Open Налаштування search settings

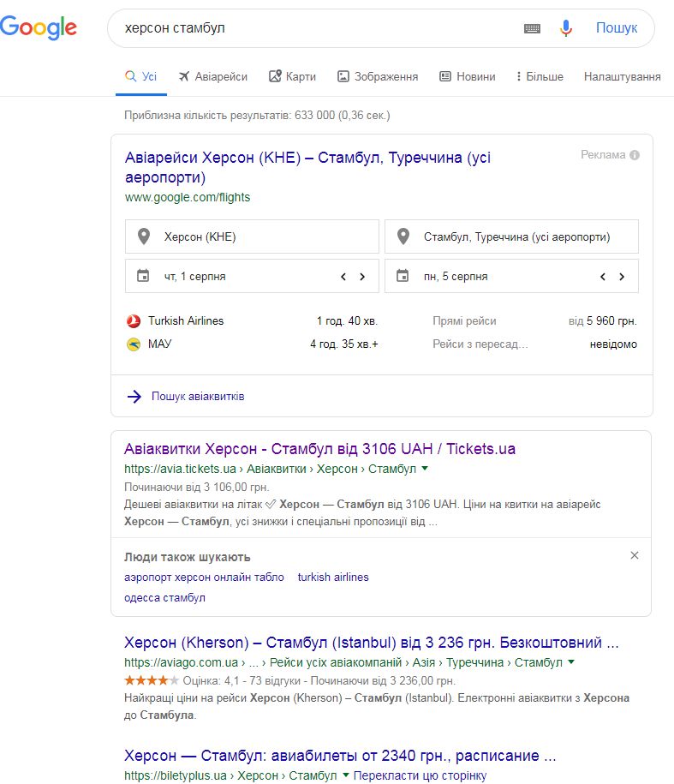tap(622, 76)
